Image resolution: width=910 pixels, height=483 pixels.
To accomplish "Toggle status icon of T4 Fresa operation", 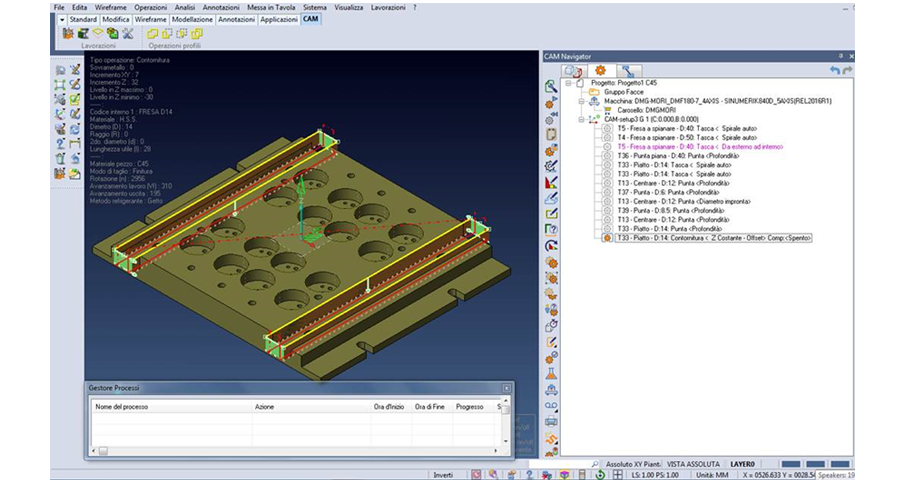I will point(607,138).
